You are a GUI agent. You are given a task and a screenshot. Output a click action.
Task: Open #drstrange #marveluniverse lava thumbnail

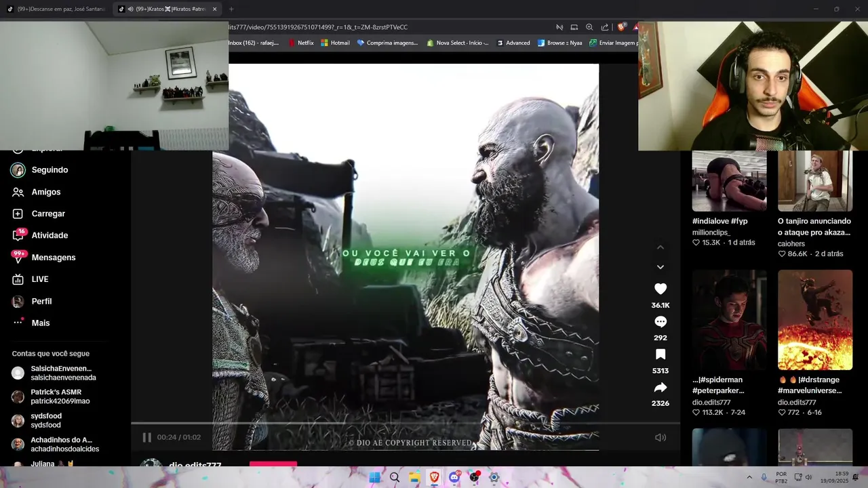(x=815, y=320)
